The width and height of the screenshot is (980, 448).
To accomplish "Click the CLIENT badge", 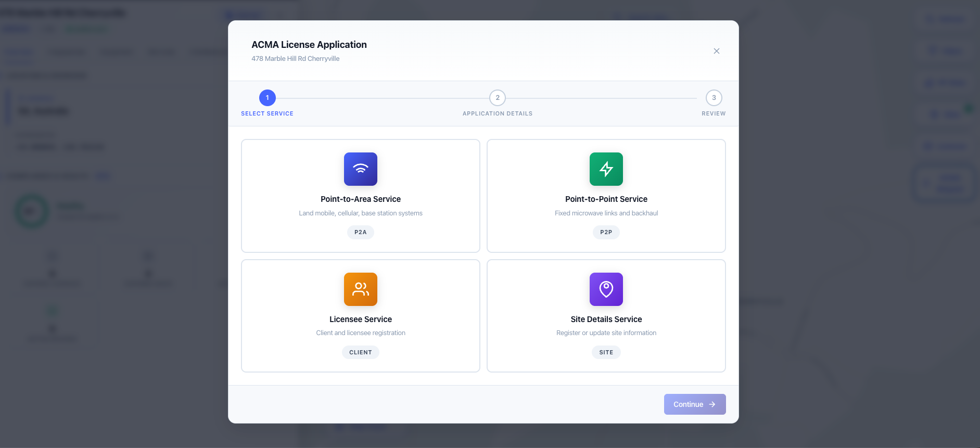I will pyautogui.click(x=361, y=353).
